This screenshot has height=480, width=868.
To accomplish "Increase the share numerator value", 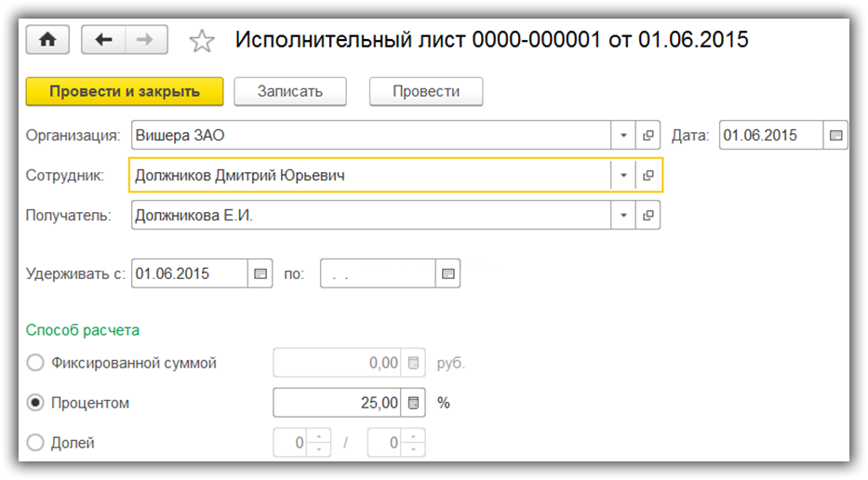I will click(319, 436).
